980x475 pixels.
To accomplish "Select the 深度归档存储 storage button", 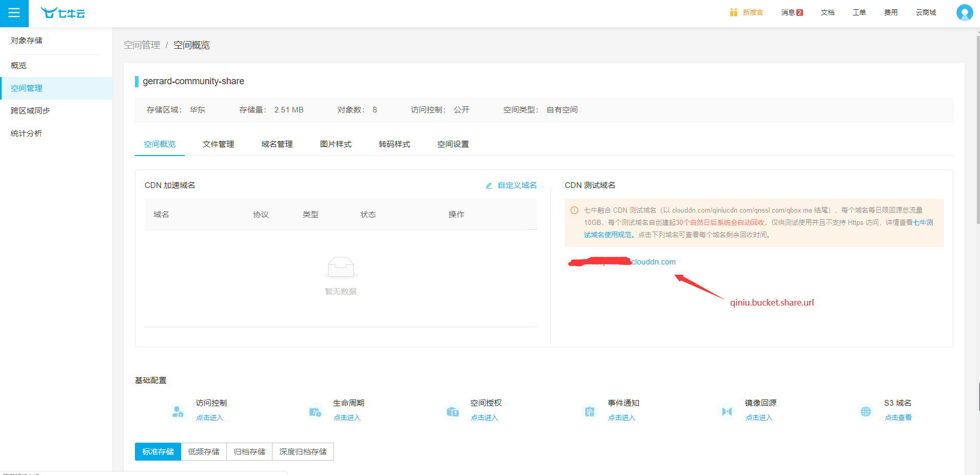I will [x=303, y=452].
